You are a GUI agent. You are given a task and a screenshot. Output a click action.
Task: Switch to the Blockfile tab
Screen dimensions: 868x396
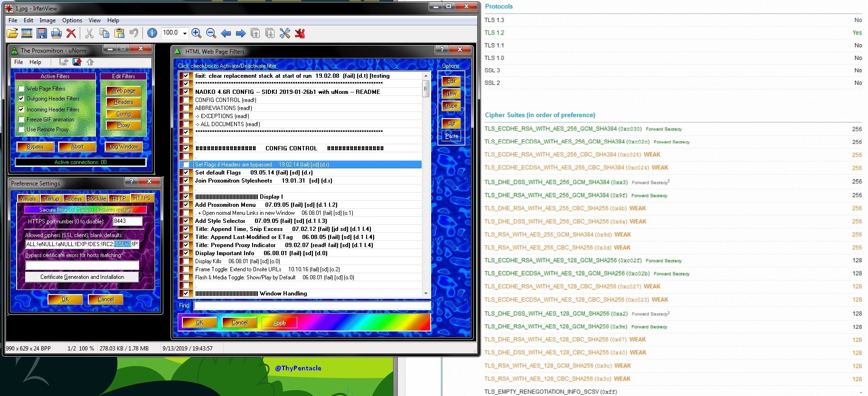click(x=96, y=199)
